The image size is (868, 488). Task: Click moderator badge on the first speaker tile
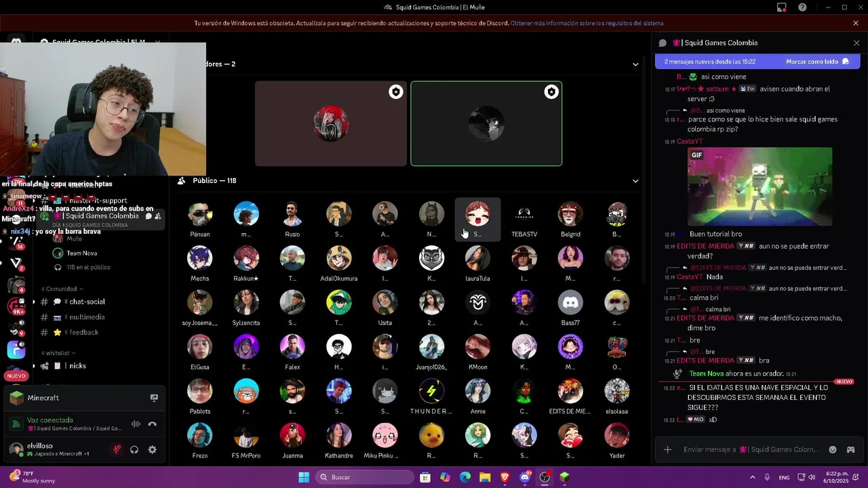pos(396,91)
